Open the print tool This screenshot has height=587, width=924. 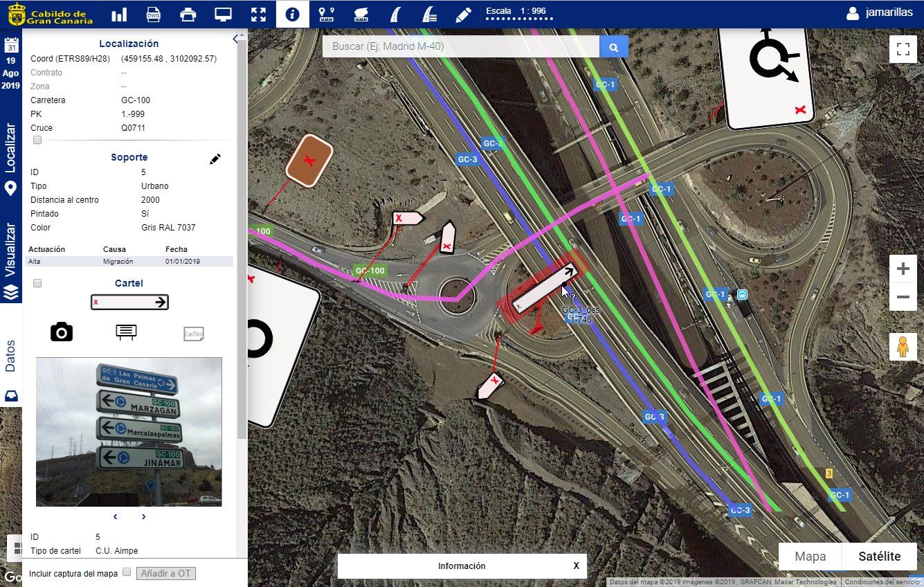point(188,14)
